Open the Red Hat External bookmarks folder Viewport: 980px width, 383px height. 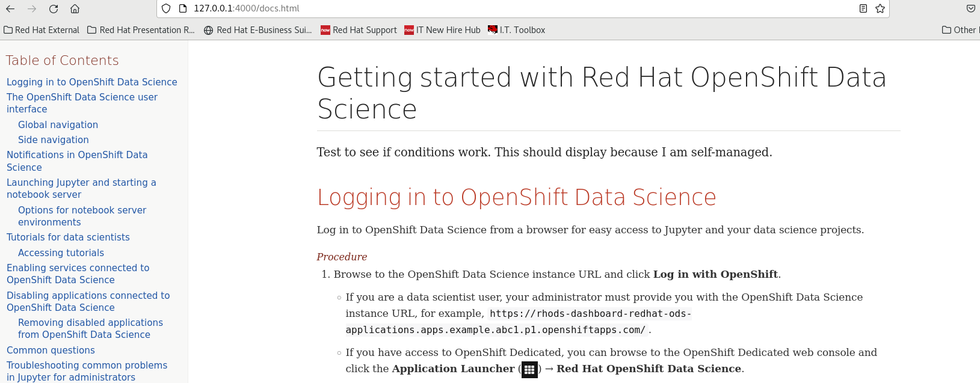point(42,30)
